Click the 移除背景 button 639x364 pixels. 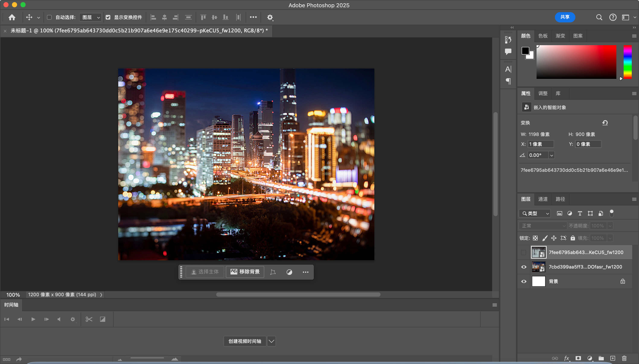click(245, 272)
